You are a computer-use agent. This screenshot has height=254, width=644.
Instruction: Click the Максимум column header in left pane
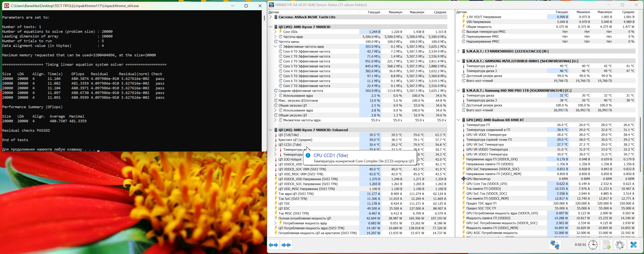(x=417, y=12)
